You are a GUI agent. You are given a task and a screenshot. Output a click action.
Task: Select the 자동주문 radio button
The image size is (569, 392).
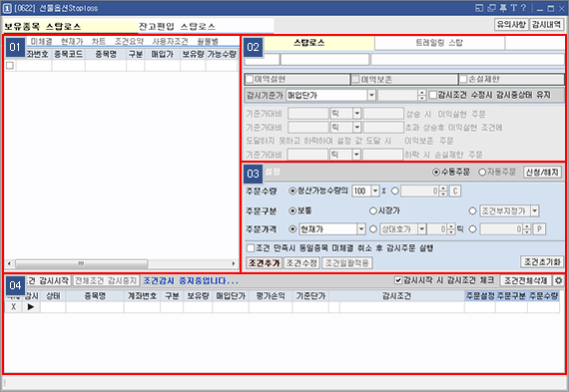pyautogui.click(x=482, y=172)
